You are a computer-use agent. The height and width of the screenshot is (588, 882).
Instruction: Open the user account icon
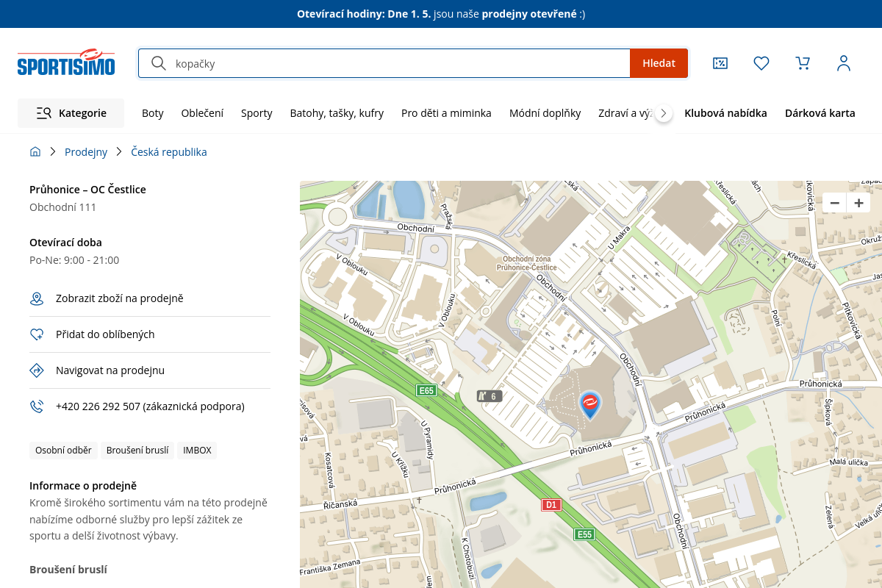844,63
